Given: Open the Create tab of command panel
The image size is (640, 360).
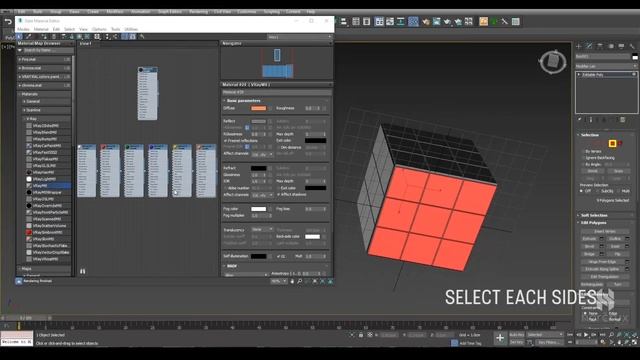Looking at the screenshot, I should coord(578,46).
